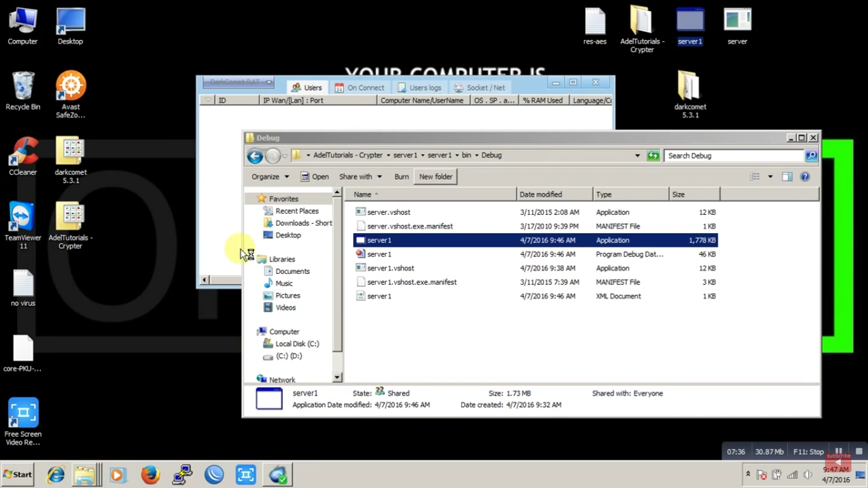This screenshot has width=868, height=488.
Task: Open DarkComet-RAT main menu dropdown
Action: 238,83
